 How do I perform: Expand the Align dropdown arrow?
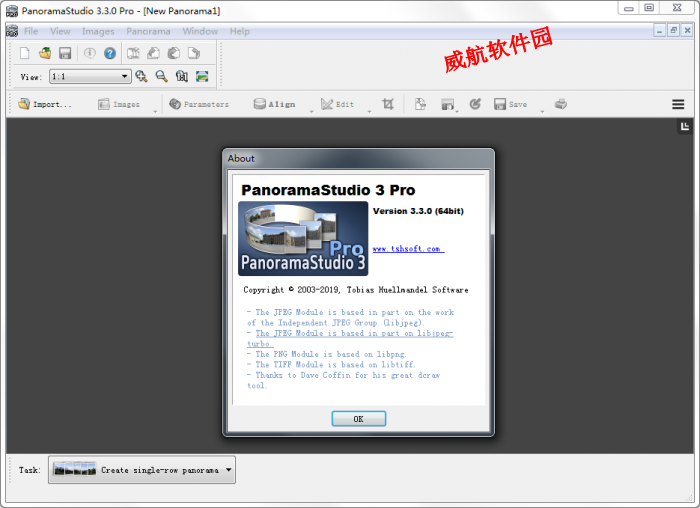coord(312,111)
